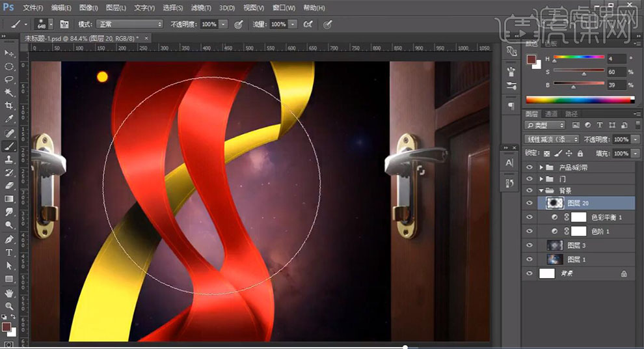This screenshot has height=349, width=644.
Task: Open the 图像(I) menu
Action: coord(88,8)
